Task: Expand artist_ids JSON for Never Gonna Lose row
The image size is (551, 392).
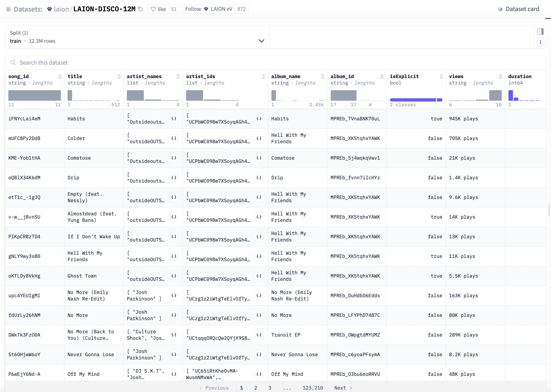Action: 259,355
